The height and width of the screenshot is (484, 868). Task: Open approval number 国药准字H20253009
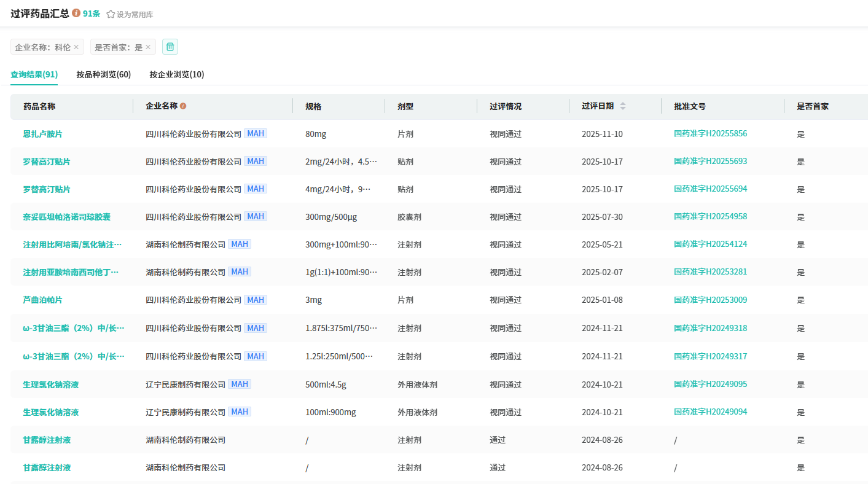click(710, 300)
